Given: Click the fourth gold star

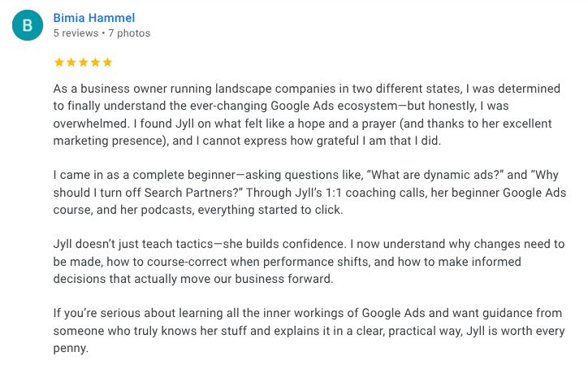Looking at the screenshot, I should pyautogui.click(x=95, y=62).
